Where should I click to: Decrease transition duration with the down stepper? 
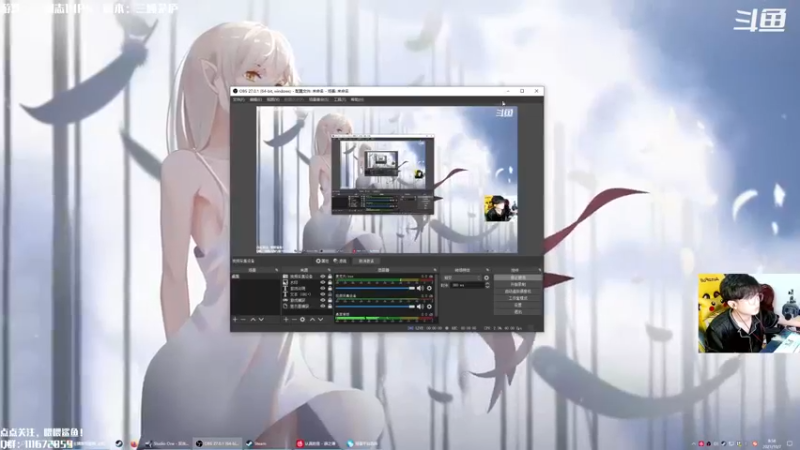click(x=487, y=287)
